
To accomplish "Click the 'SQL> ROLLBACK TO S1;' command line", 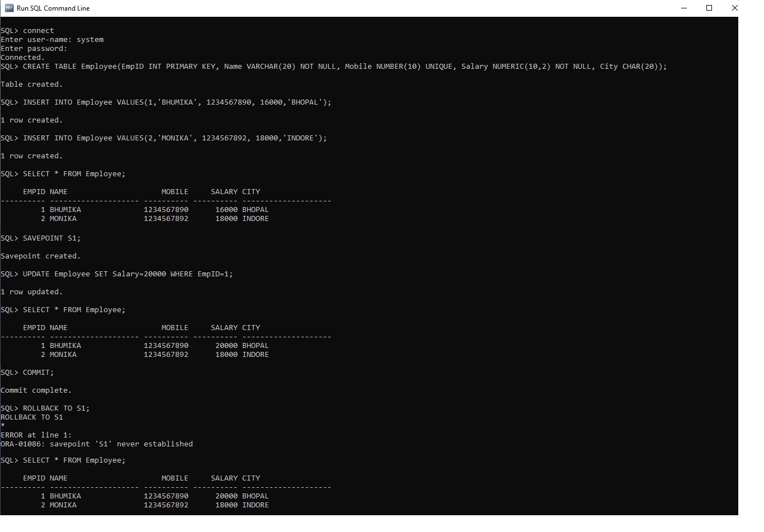I will pos(45,408).
